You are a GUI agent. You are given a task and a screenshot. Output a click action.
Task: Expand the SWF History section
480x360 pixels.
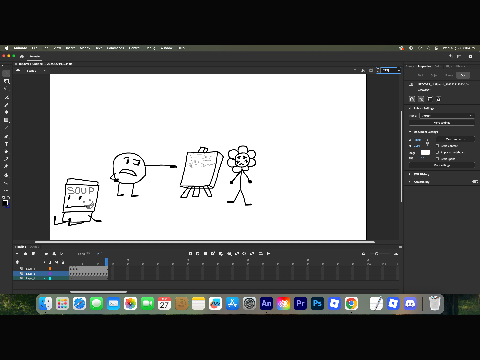(x=410, y=174)
